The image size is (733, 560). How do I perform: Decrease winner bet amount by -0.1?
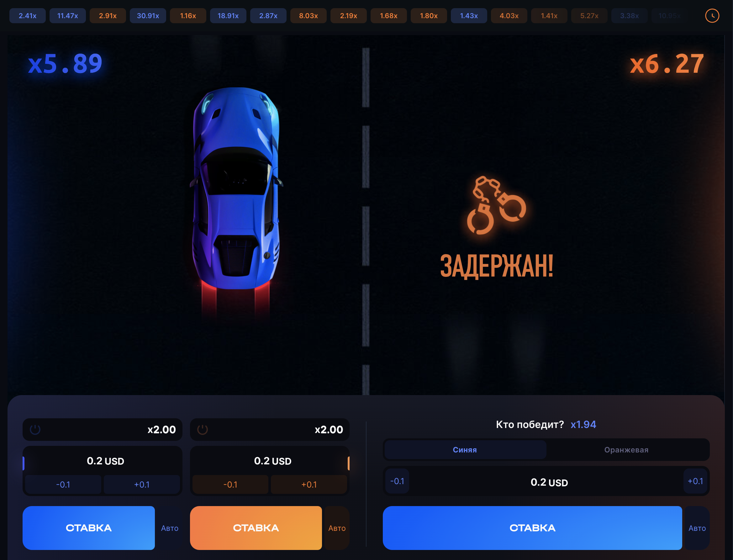(397, 481)
